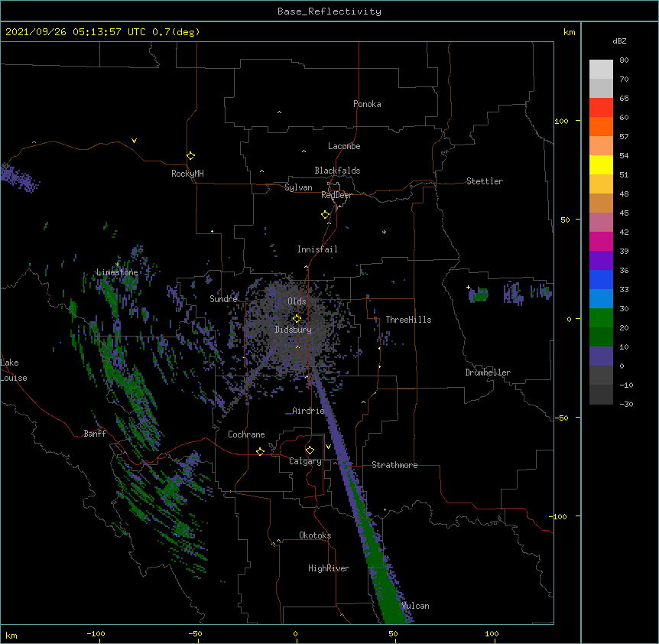Viewport: 659px width, 644px height.
Task: Click the Vulcan town label
Action: pyautogui.click(x=415, y=606)
